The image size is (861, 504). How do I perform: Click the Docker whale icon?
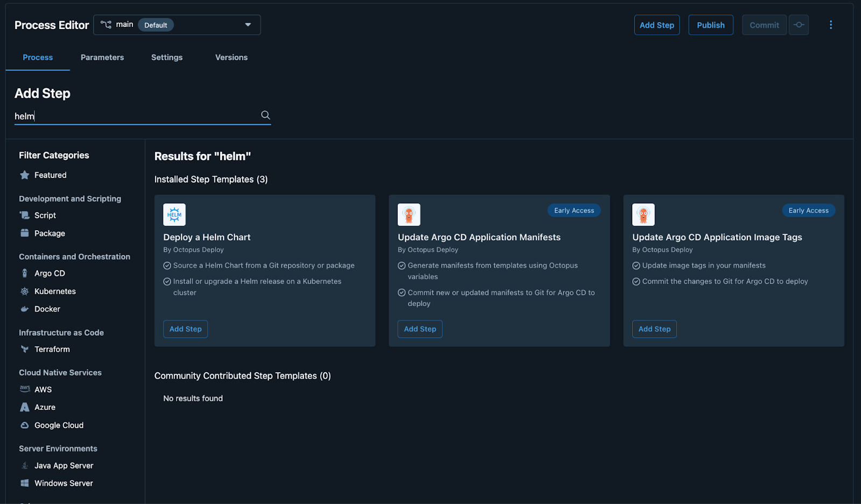(x=25, y=309)
